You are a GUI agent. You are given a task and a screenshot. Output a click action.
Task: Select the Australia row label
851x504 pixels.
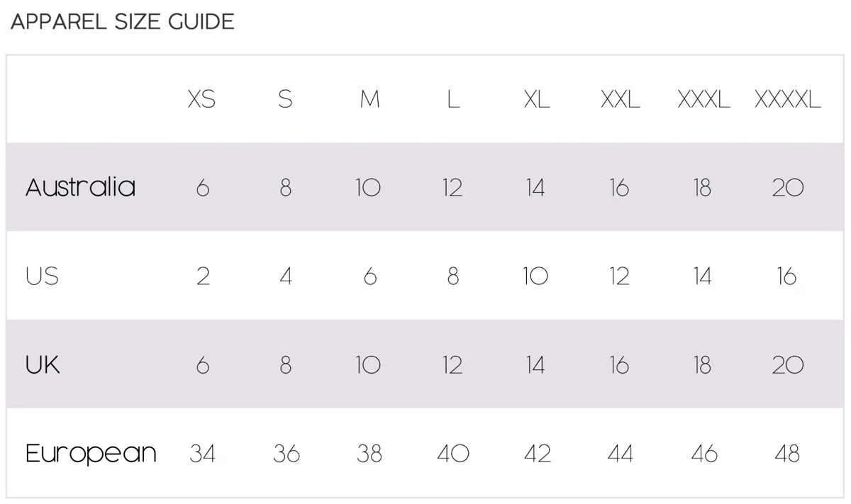[80, 187]
